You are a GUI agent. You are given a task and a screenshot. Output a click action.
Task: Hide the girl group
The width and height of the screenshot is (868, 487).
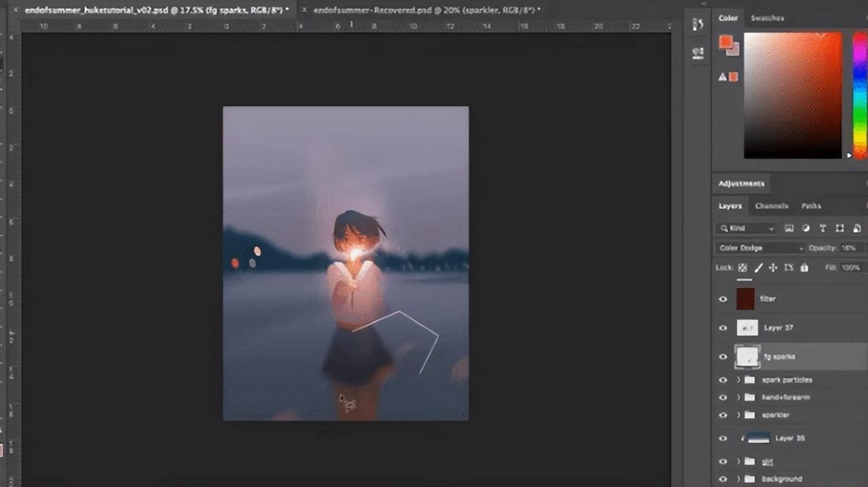(x=723, y=461)
